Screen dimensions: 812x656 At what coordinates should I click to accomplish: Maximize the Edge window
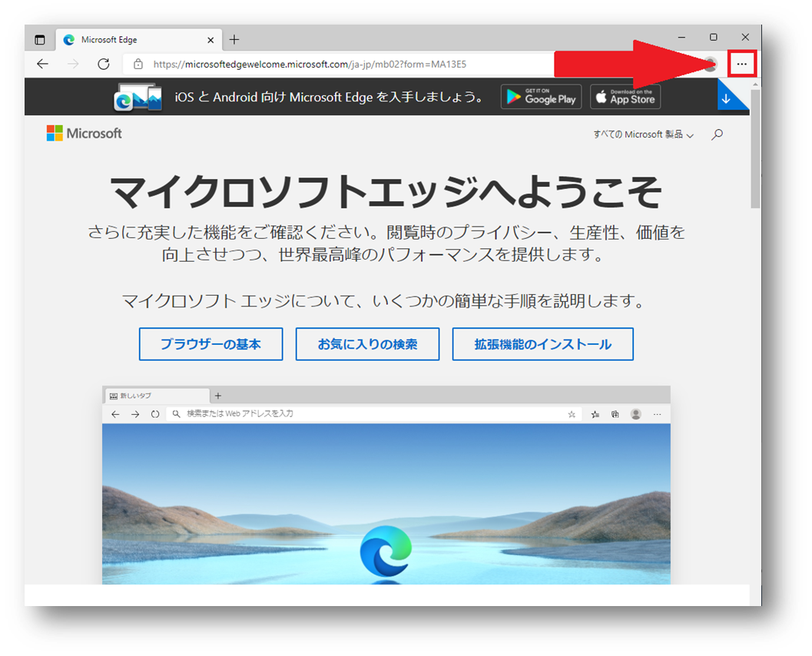click(714, 38)
